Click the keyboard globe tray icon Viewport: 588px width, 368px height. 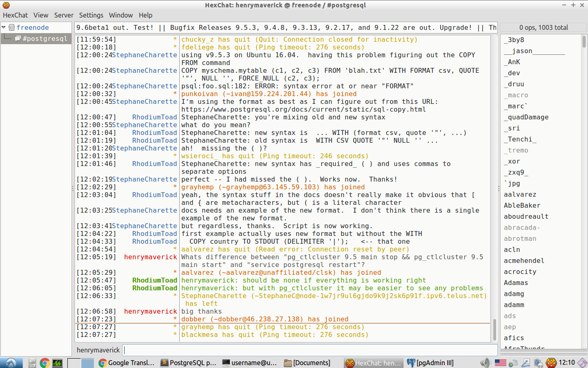click(x=513, y=363)
